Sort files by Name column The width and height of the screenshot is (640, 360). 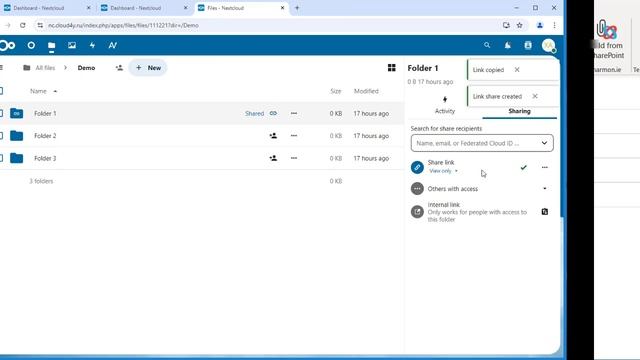click(x=43, y=91)
